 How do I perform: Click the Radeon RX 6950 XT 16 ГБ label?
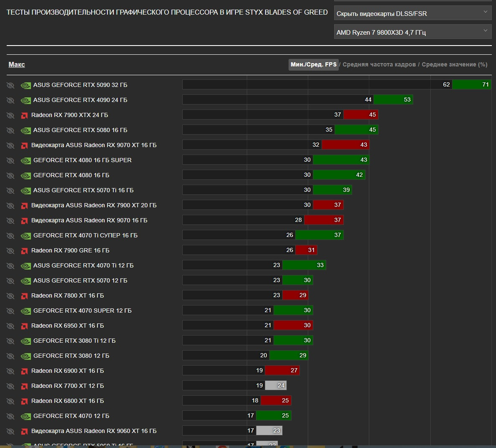pyautogui.click(x=67, y=326)
